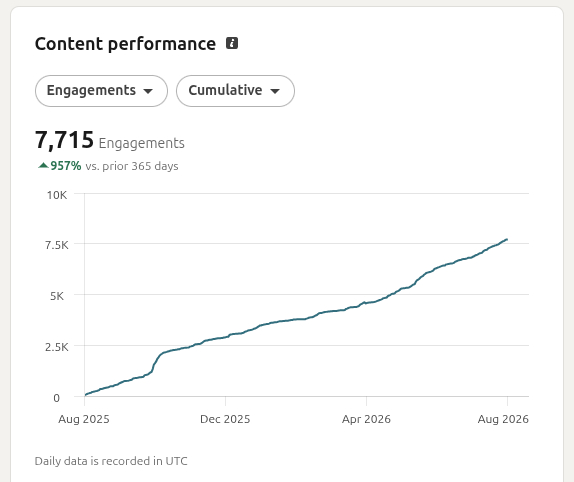574x482 pixels.
Task: Click the Aug 2025 axis label
Action: [84, 419]
